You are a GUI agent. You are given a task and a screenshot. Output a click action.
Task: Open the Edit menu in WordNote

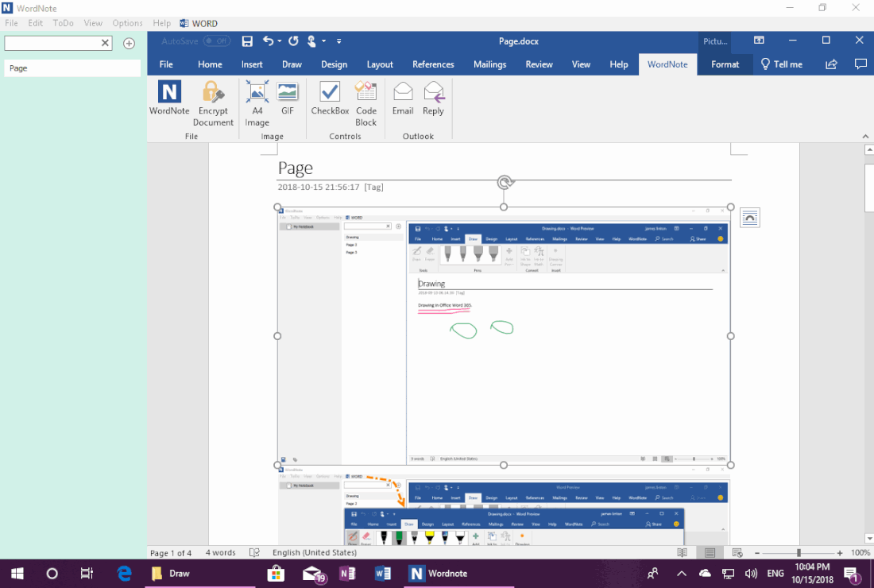point(35,23)
